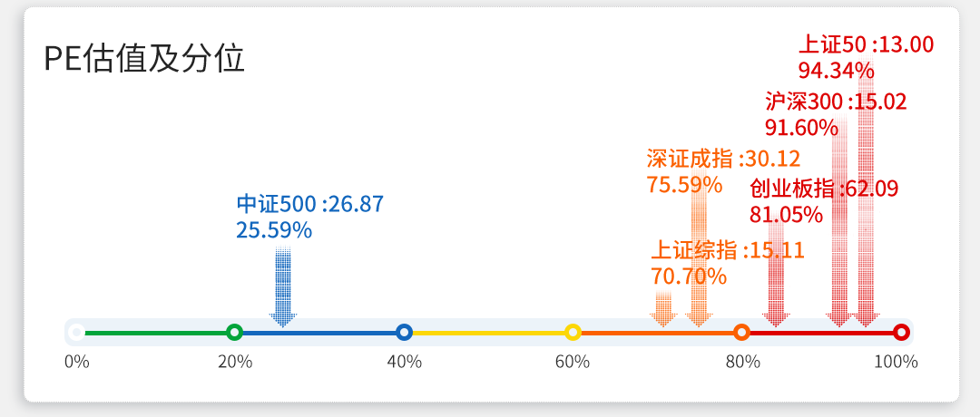The image size is (980, 417).
Task: Click the 沪深300 :15.02 label
Action: (x=836, y=102)
